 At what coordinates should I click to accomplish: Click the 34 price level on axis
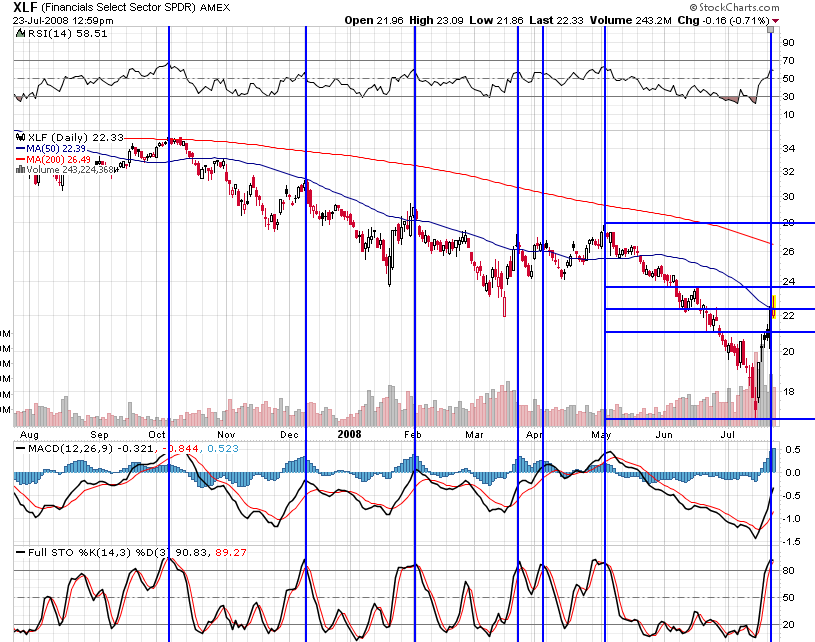788,149
